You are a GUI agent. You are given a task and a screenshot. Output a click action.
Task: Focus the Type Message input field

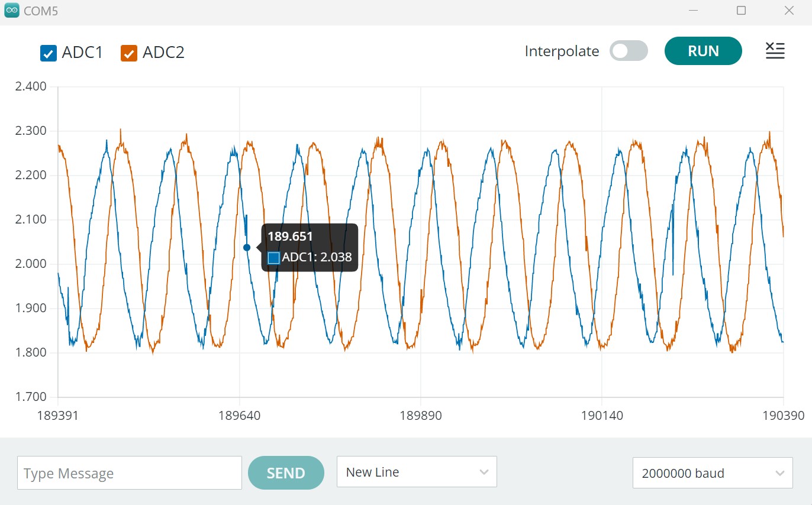coord(129,473)
